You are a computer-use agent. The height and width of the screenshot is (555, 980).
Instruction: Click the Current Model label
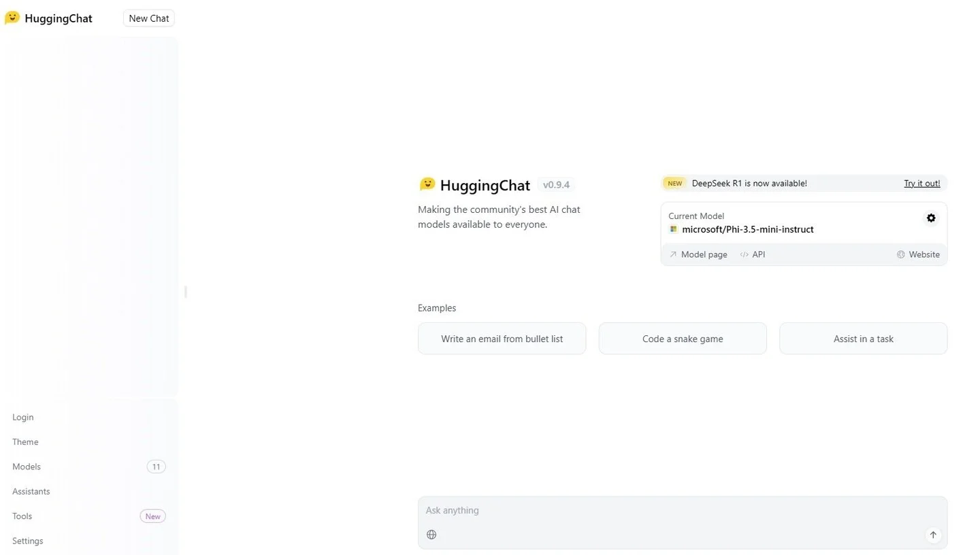point(696,216)
